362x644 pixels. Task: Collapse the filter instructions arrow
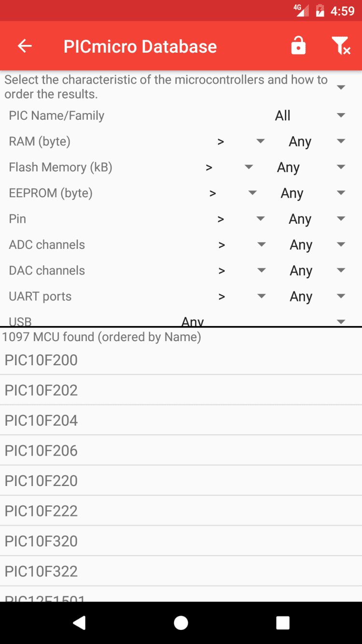[341, 87]
